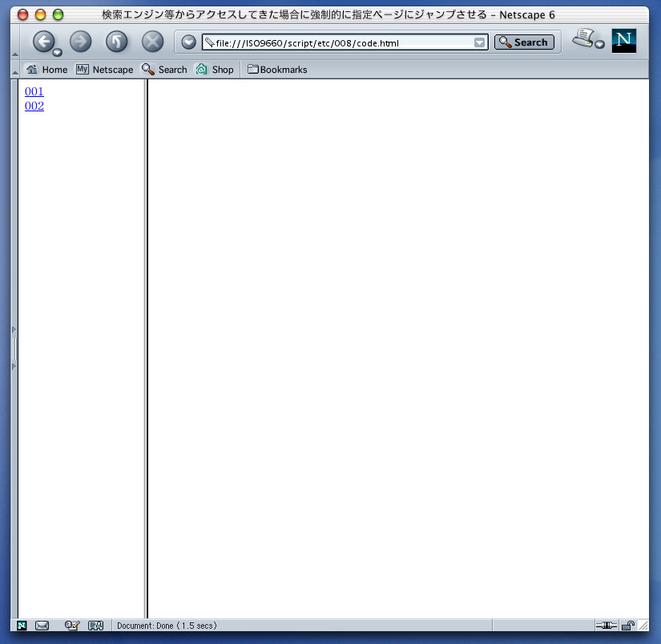
Task: Minimize the Netscape window with yellow button
Action: (x=41, y=14)
